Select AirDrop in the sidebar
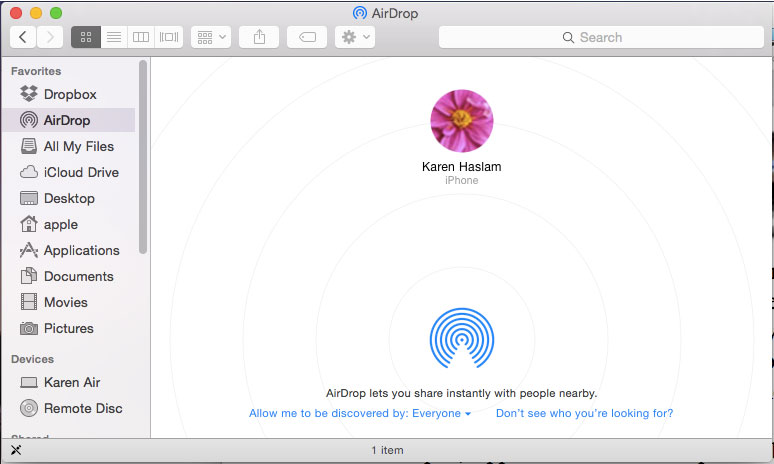The width and height of the screenshot is (774, 464). pyautogui.click(x=68, y=120)
